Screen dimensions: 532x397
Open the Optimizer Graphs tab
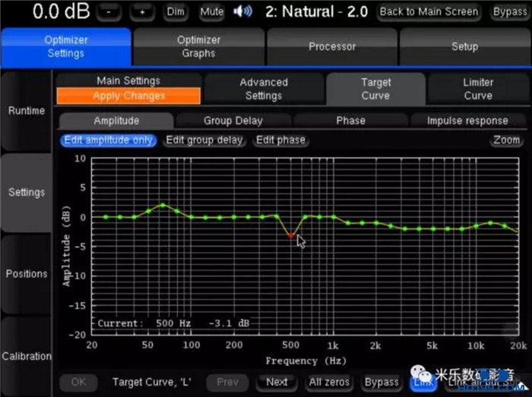click(198, 46)
